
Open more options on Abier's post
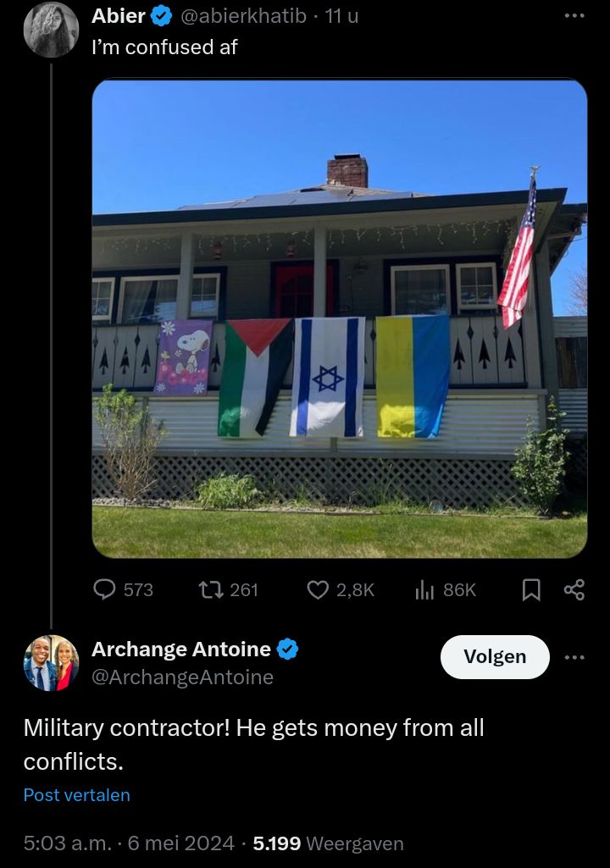point(574,15)
